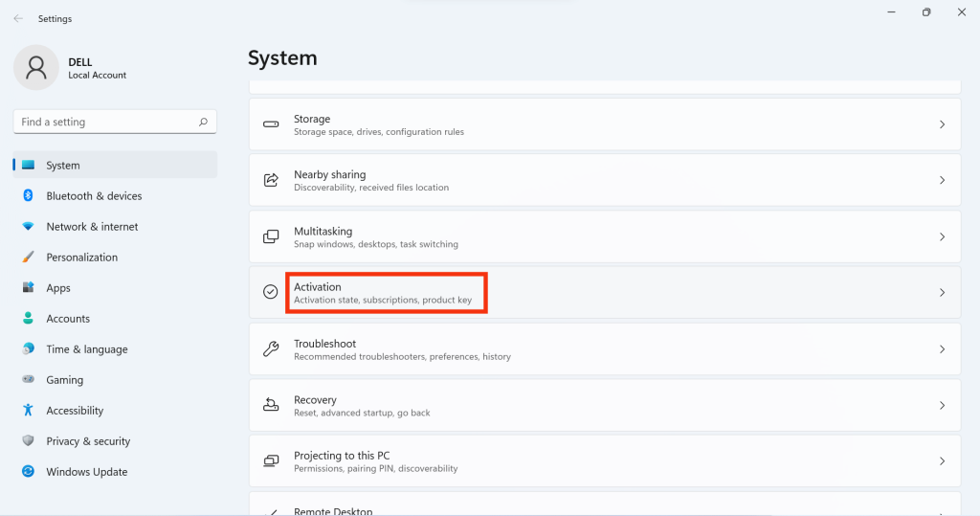Expand the Nearby sharing row chevron
The width and height of the screenshot is (980, 516).
pos(942,180)
